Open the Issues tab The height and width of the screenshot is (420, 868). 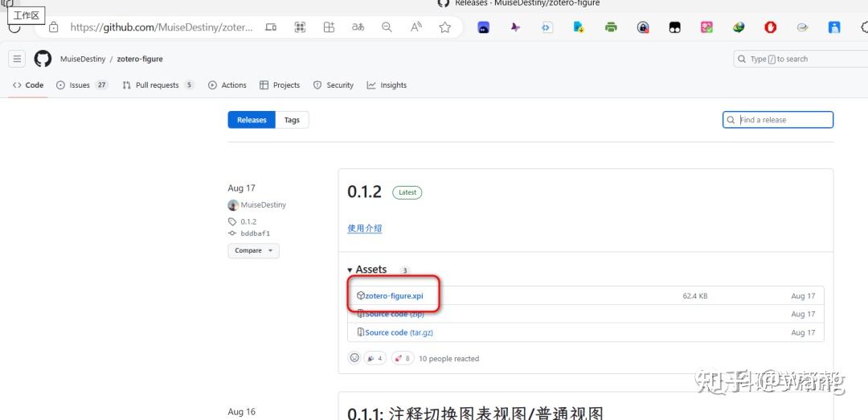(82, 84)
